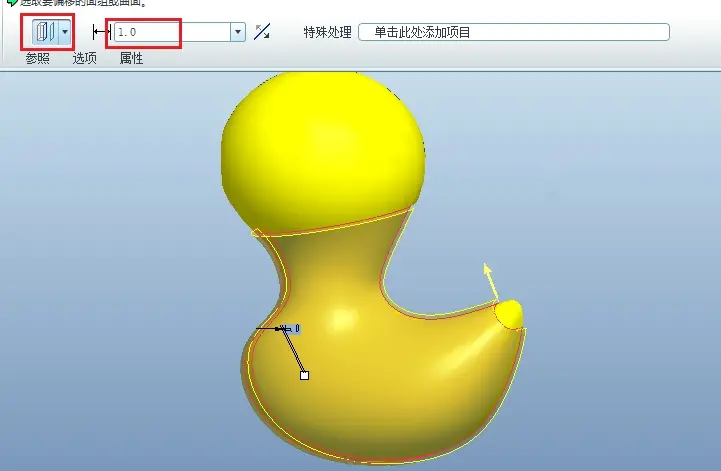Pick the small tail tip surface
This screenshot has width=721, height=471.
(x=510, y=314)
